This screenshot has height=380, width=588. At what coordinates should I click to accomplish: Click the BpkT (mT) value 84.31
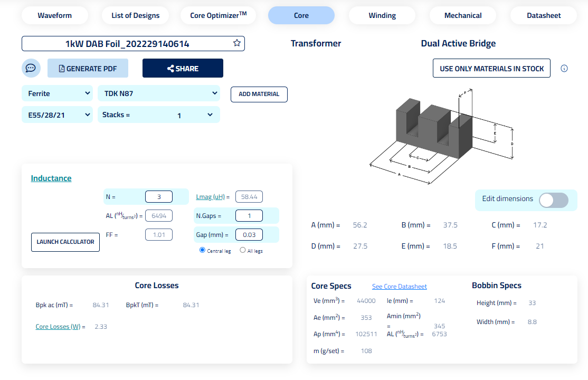(x=191, y=305)
